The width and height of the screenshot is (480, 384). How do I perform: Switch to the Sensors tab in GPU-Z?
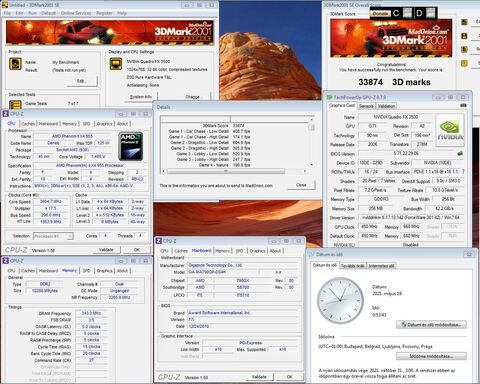click(x=366, y=106)
